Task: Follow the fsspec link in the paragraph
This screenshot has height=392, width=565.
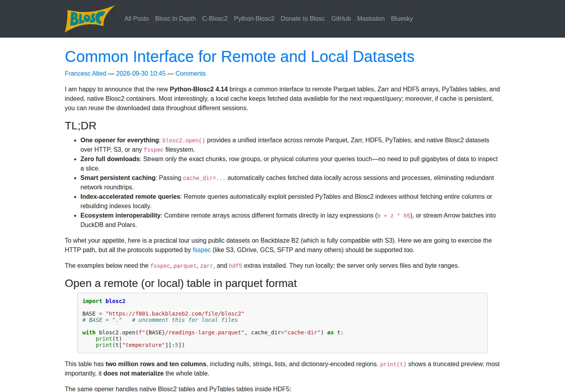Action: click(202, 250)
